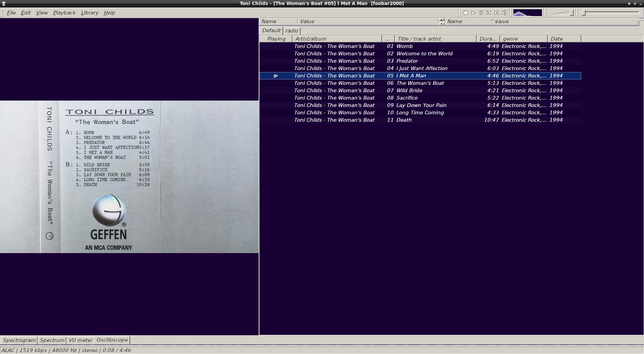Viewport: 644px width, 354px height.
Task: Click the status bar playback info
Action: (x=66, y=350)
